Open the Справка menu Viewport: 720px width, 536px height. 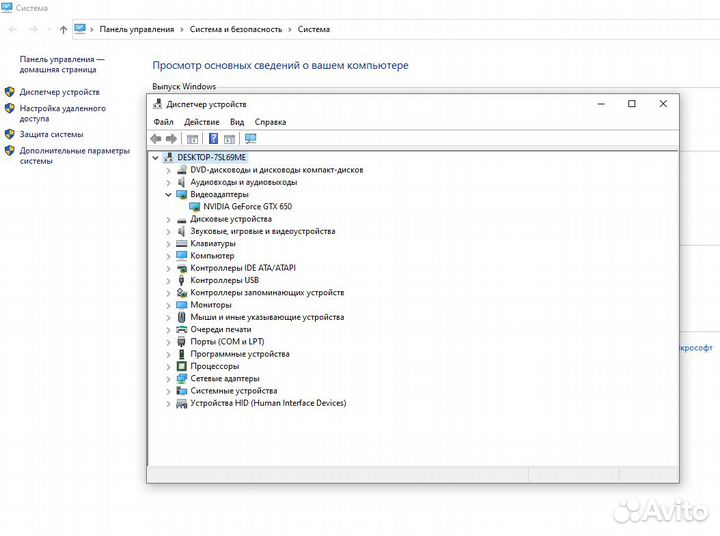(270, 122)
